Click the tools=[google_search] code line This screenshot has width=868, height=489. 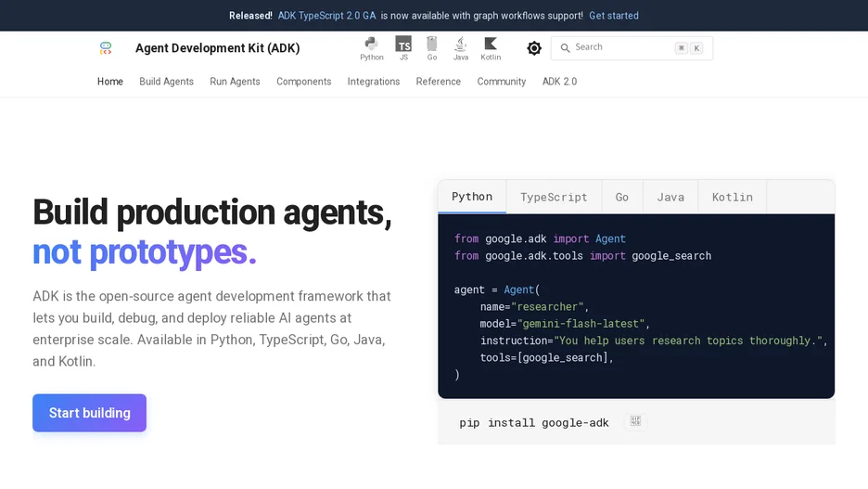[x=547, y=358]
